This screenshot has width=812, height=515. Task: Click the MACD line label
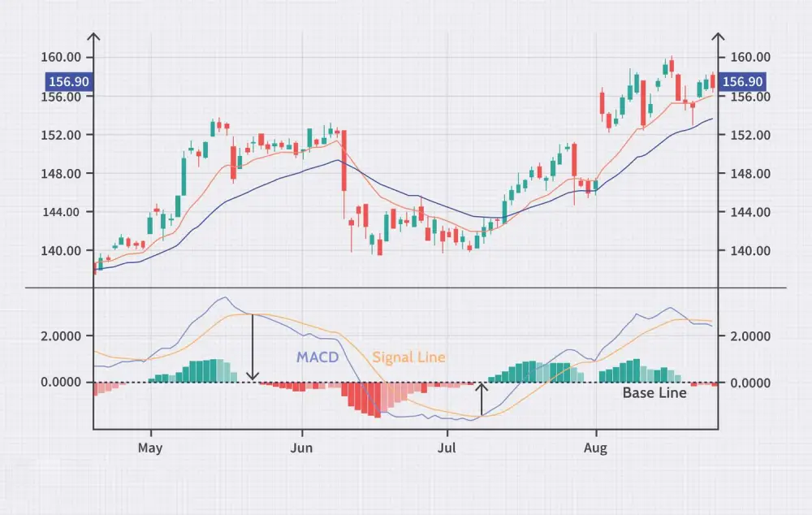(316, 357)
